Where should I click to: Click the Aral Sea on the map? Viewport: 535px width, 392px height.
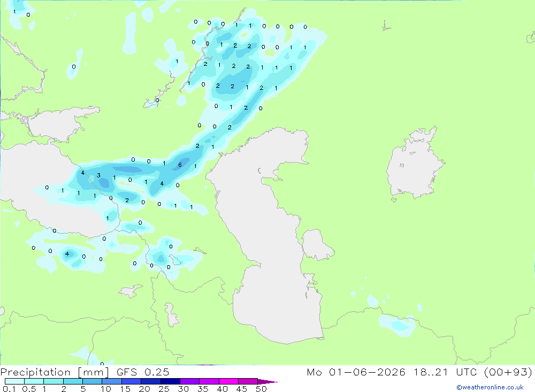coord(415,164)
